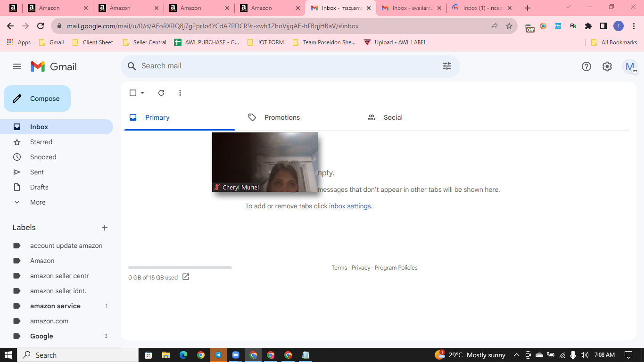Expand the More section in sidebar
The width and height of the screenshot is (644, 362).
pyautogui.click(x=57, y=202)
